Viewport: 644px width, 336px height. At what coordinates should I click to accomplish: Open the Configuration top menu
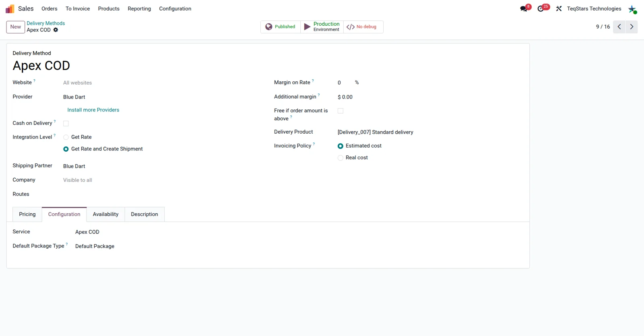pos(175,9)
